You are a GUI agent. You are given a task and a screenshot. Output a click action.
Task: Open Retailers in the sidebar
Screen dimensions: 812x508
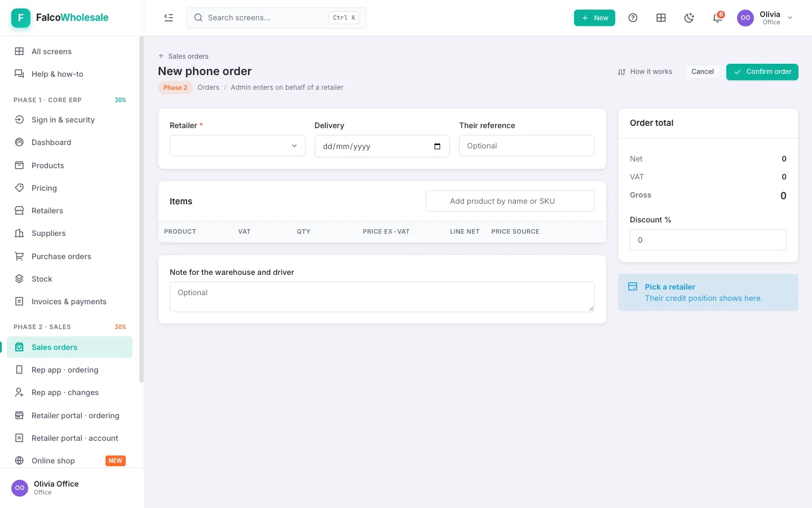click(70, 211)
